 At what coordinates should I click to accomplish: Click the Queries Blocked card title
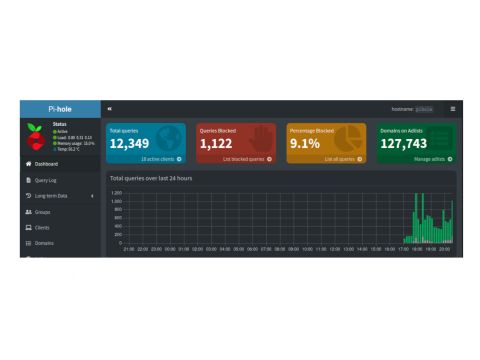point(218,131)
